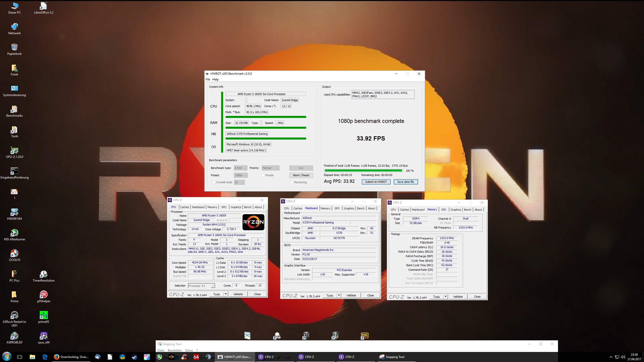Open p95helper desktop icon
Screen dimensions: 644x362
point(44,296)
